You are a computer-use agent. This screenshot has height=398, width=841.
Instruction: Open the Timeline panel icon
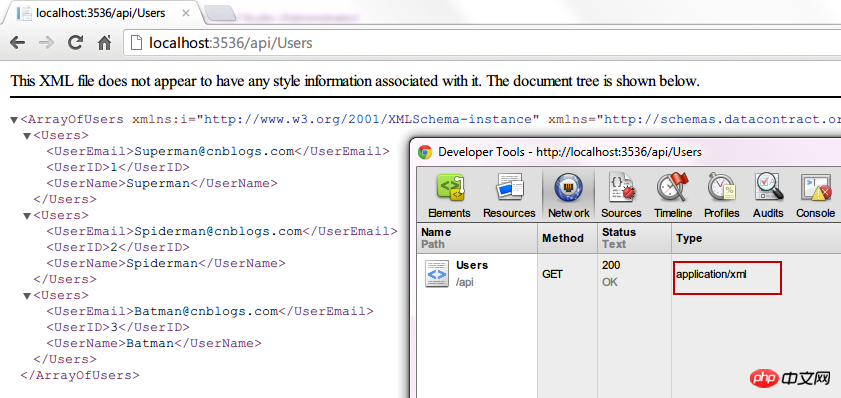(673, 196)
